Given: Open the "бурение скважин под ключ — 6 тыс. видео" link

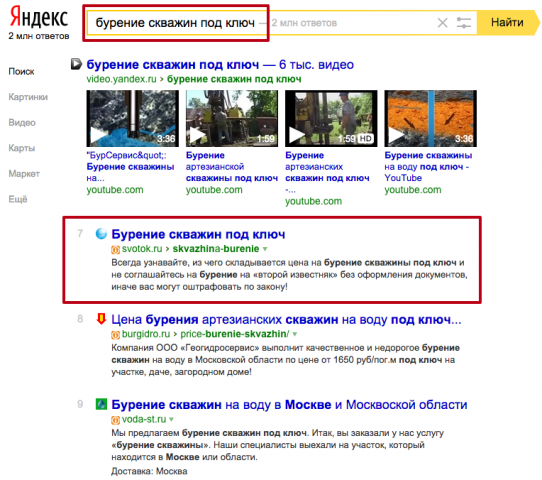Looking at the screenshot, I should pyautogui.click(x=220, y=65).
